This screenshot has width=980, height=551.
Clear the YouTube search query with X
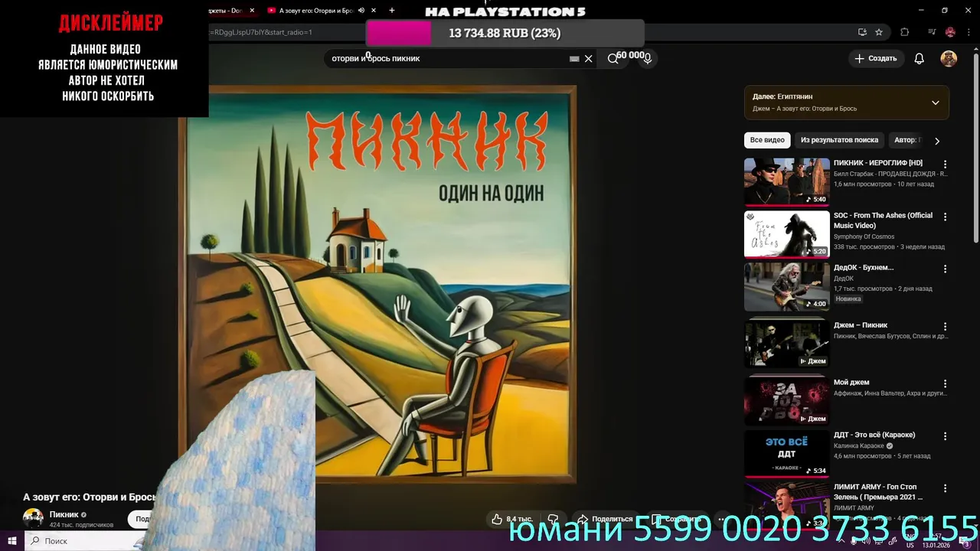click(588, 59)
